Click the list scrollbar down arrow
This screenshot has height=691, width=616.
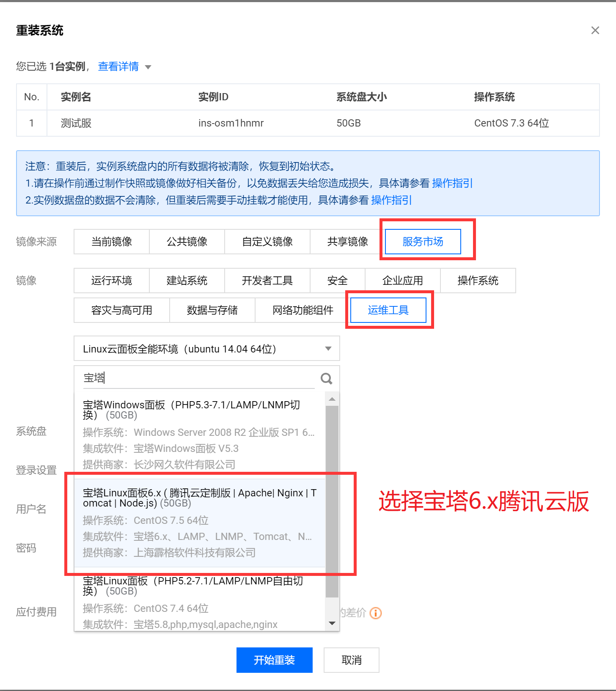(x=332, y=623)
